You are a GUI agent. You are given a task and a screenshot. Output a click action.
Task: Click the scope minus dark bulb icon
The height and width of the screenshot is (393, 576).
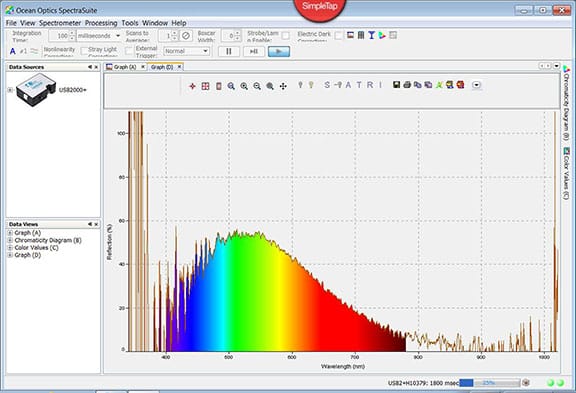pyautogui.click(x=338, y=85)
